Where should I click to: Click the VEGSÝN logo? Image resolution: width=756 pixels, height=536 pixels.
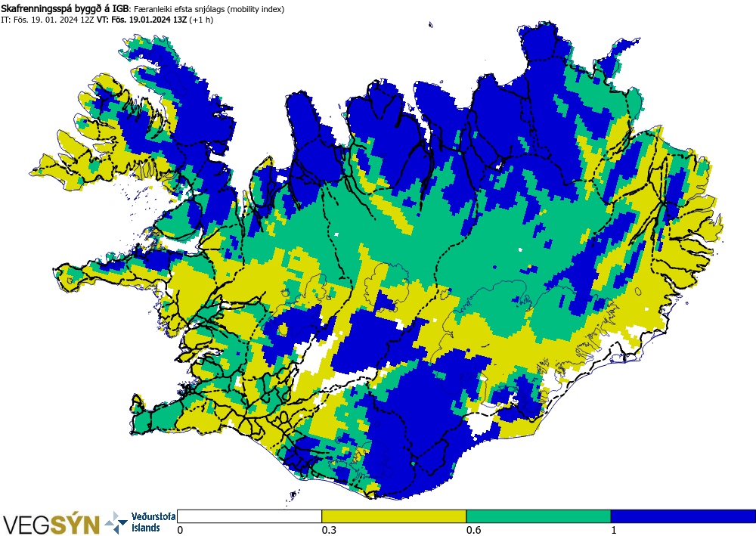point(51,524)
